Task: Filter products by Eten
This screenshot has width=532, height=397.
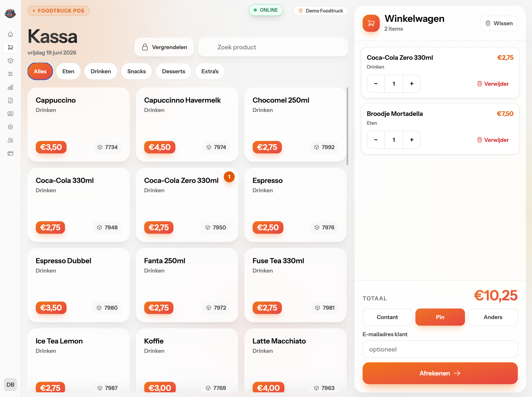Action: 68,71
